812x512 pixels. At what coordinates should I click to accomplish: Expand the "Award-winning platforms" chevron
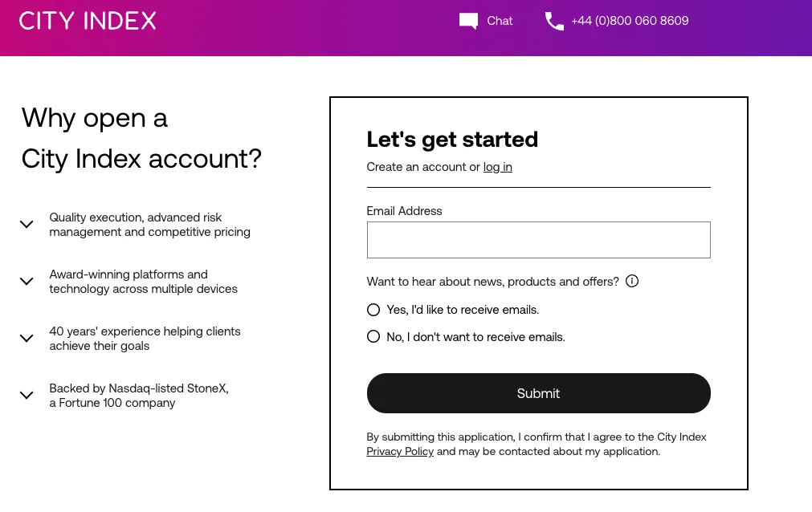coord(27,282)
